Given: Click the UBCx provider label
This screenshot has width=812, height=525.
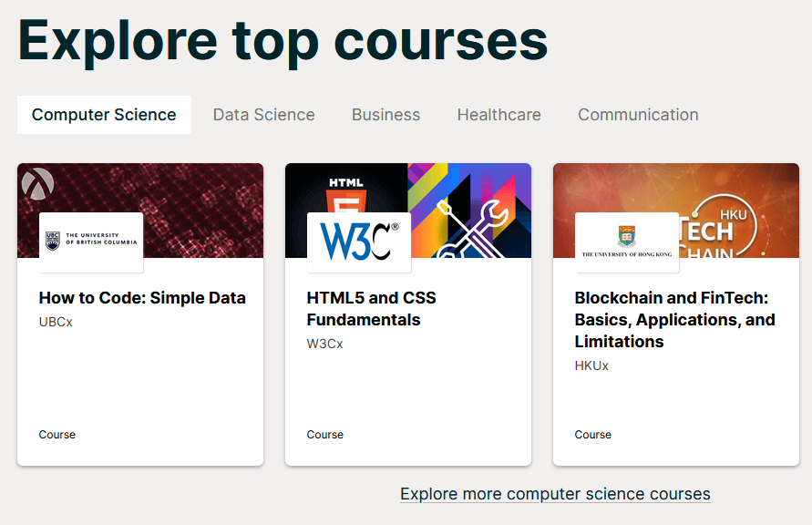Looking at the screenshot, I should 56,322.
